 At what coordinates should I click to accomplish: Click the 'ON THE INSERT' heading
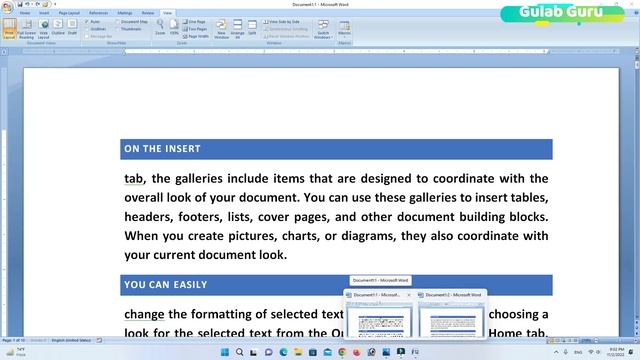(x=162, y=149)
